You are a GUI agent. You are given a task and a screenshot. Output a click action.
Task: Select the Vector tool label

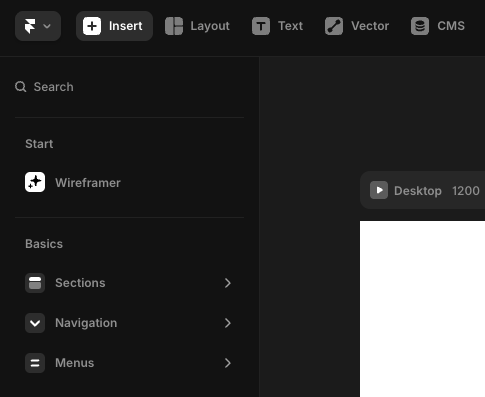(x=370, y=26)
